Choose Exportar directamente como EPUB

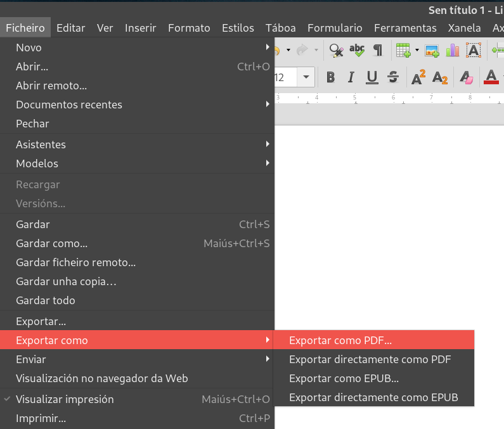pyautogui.click(x=373, y=398)
